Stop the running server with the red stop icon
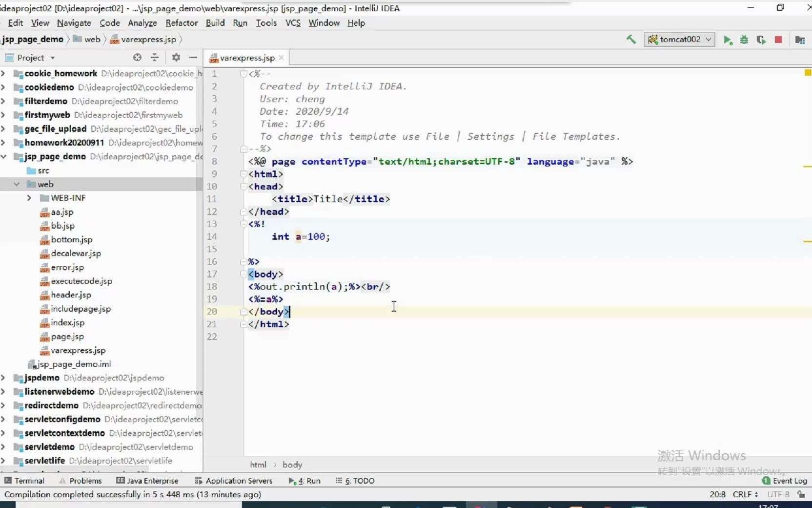 click(x=778, y=40)
